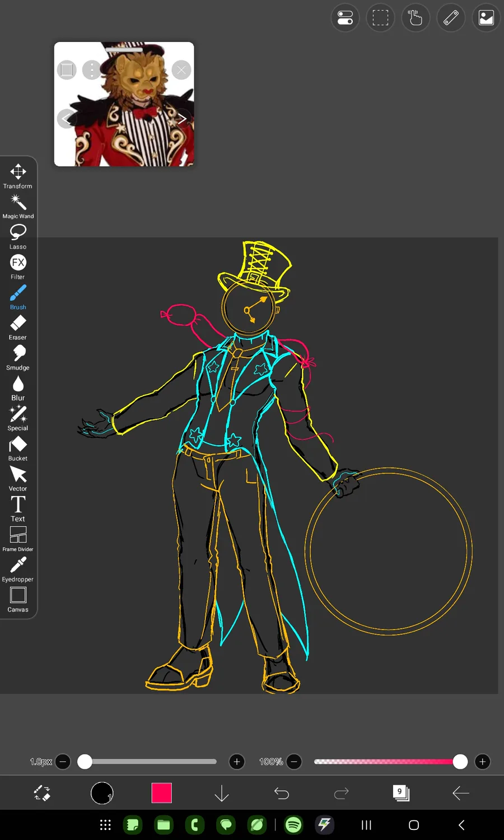Go to next reference image

(182, 119)
